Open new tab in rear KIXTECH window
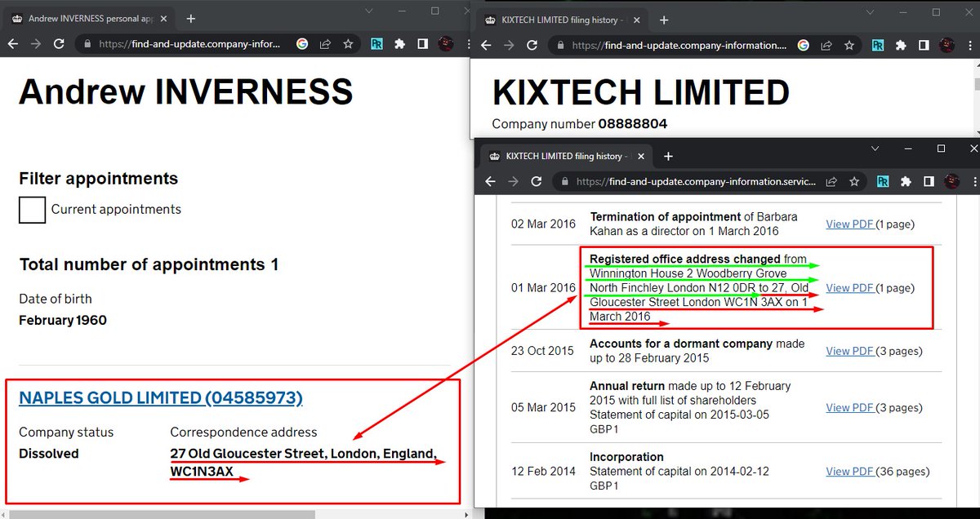This screenshot has height=519, width=980. [x=664, y=20]
